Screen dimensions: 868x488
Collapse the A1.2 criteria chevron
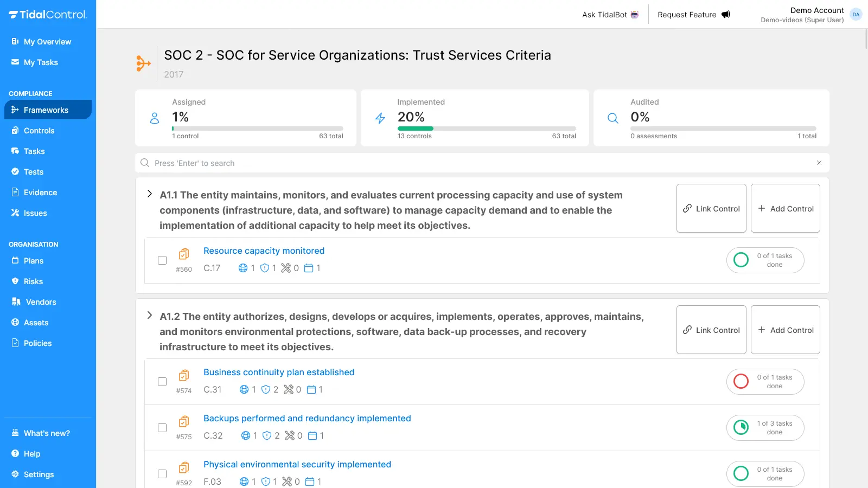[150, 316]
